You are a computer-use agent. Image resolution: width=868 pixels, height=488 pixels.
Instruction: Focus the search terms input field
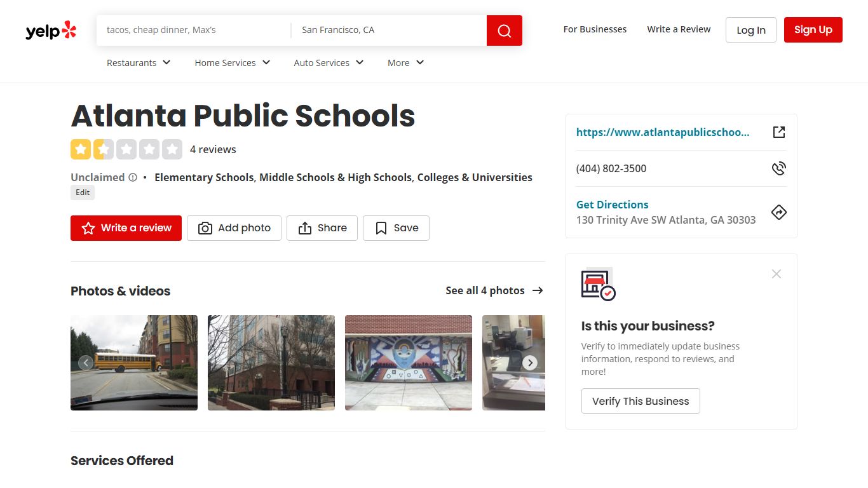click(194, 30)
